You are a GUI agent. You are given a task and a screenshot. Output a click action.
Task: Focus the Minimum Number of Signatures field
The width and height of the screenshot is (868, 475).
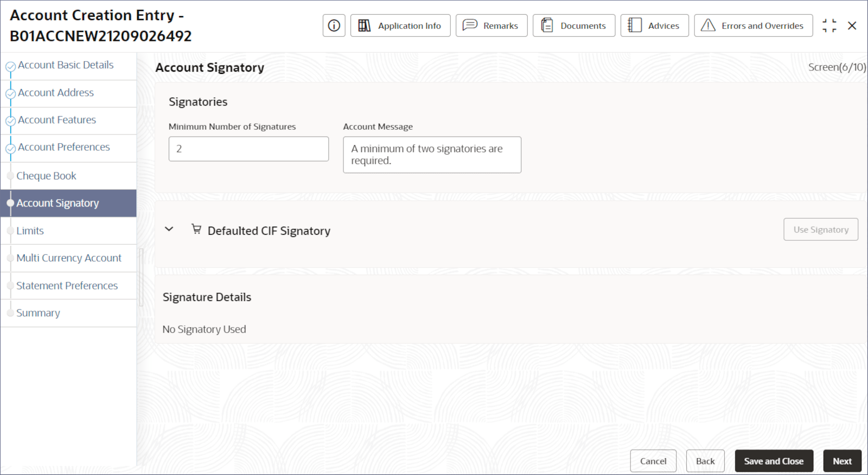(x=248, y=149)
